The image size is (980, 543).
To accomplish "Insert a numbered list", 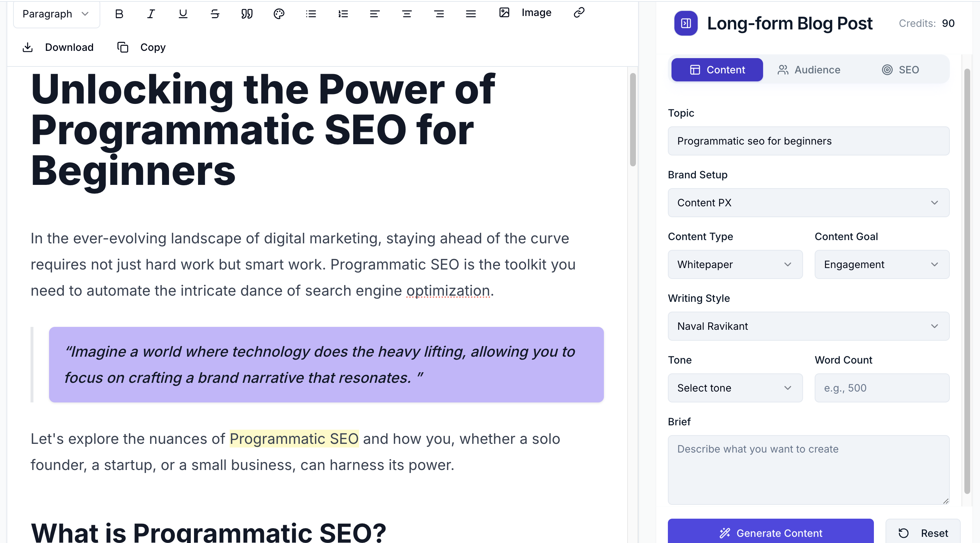I will tap(343, 14).
